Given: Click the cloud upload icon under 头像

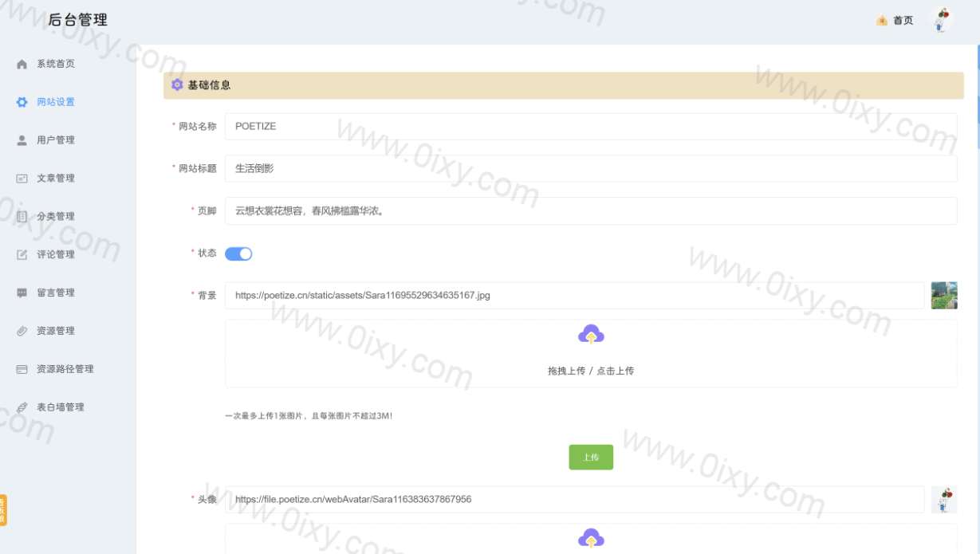Looking at the screenshot, I should [591, 539].
